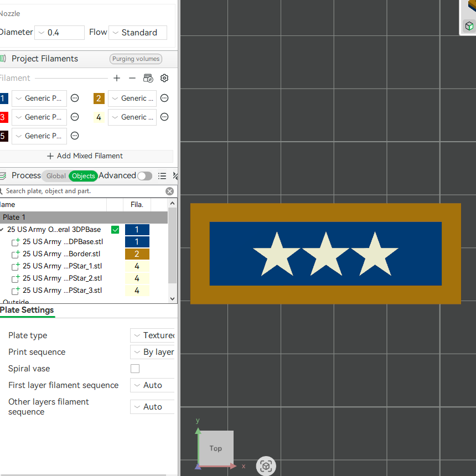Click part icon of PStar_1.stl
The width and height of the screenshot is (476, 476).
coord(15,266)
